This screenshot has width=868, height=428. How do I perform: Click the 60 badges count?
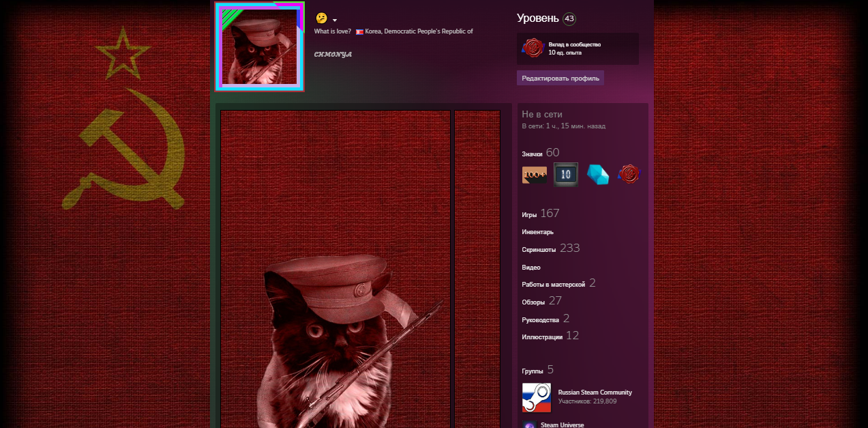(x=552, y=153)
